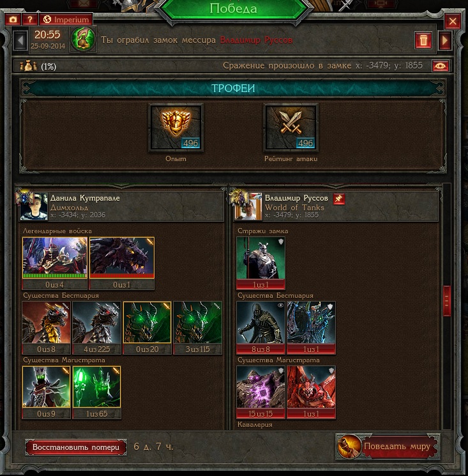468x476 pixels.
Task: Click the red pin icon beside Владимир Руссов
Action: 339,199
